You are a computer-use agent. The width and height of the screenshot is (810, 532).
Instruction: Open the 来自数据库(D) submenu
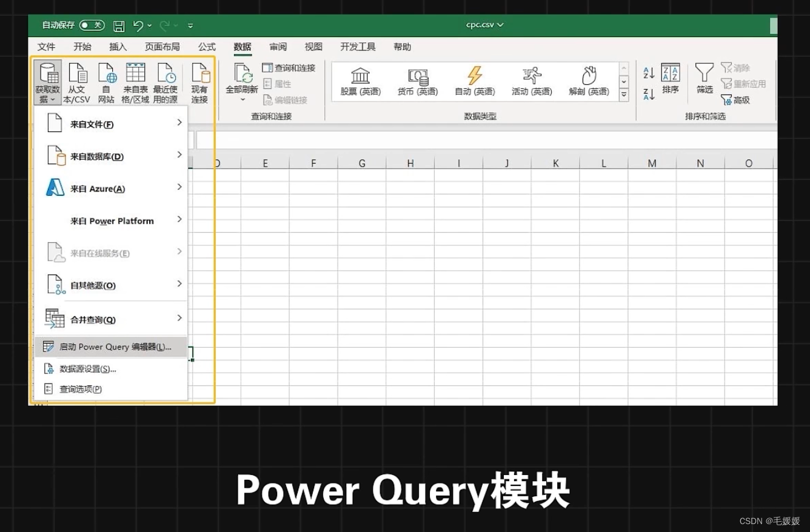click(x=111, y=156)
